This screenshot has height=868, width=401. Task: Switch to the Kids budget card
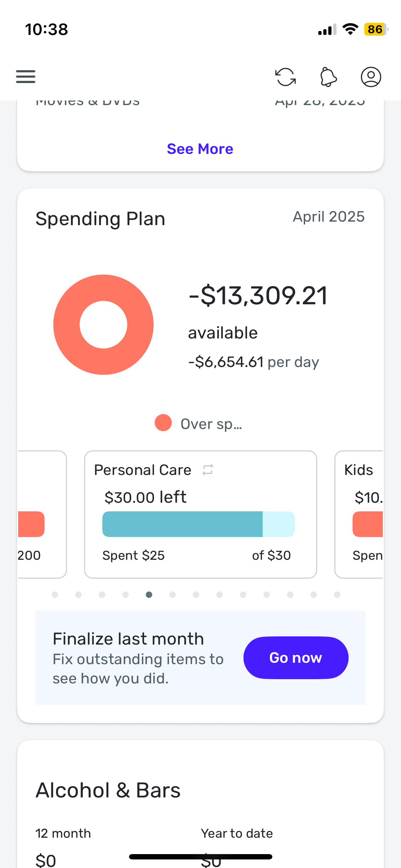359,514
